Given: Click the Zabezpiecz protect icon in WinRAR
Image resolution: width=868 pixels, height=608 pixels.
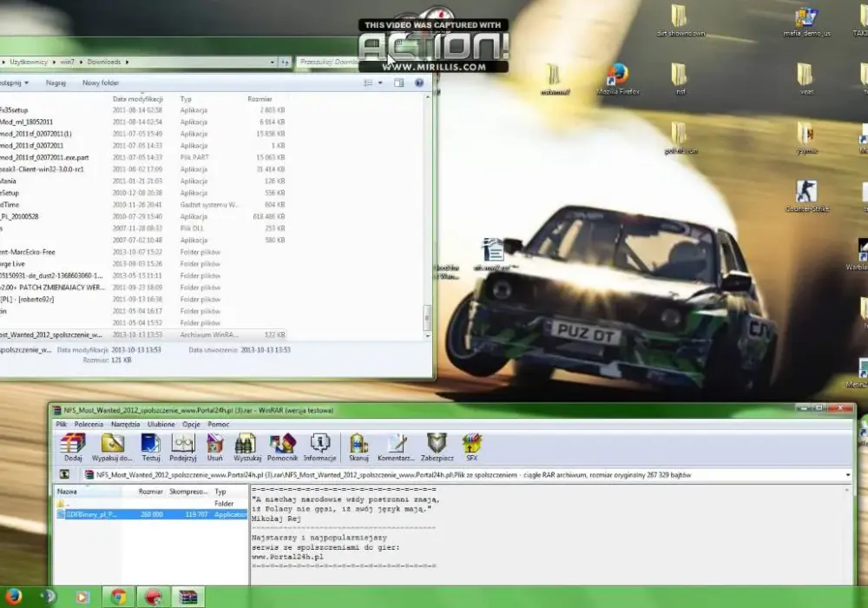Looking at the screenshot, I should pyautogui.click(x=437, y=447).
